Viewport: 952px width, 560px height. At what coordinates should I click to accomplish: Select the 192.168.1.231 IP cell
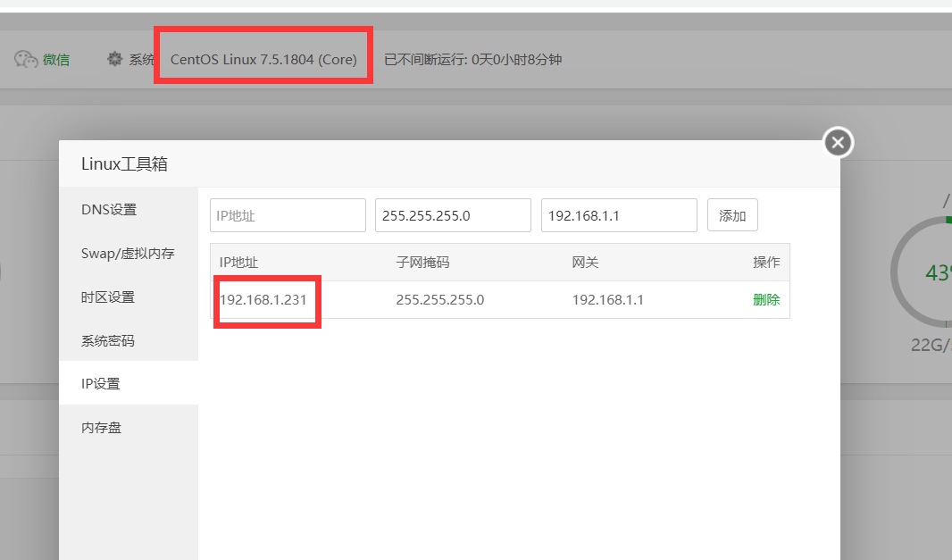click(x=263, y=299)
